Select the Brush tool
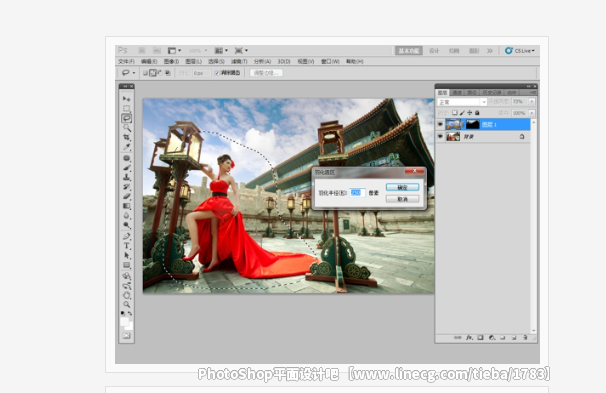The height and width of the screenshot is (393, 606). pyautogui.click(x=126, y=168)
